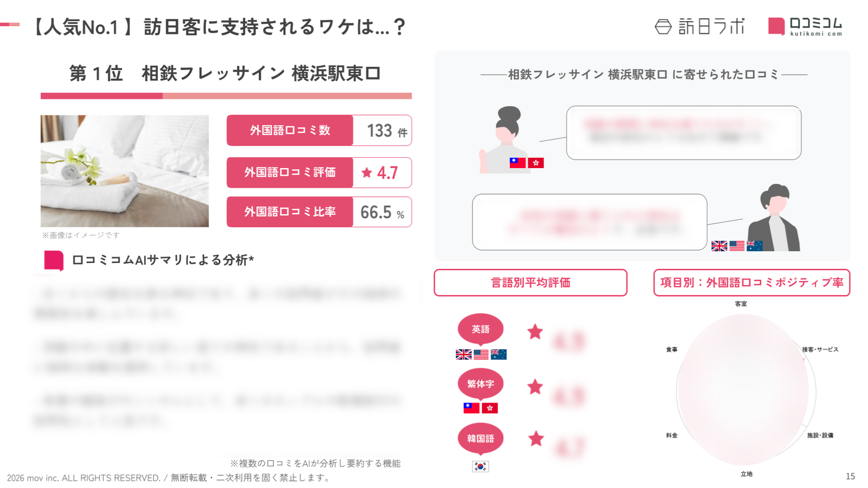Click the 口コミコム kutikomi.com logo

805,26
